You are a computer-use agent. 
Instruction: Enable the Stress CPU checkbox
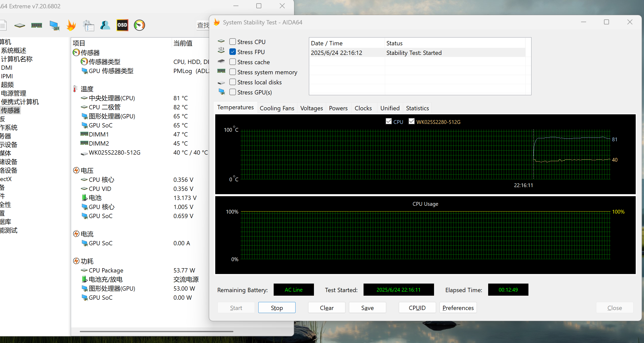[233, 42]
